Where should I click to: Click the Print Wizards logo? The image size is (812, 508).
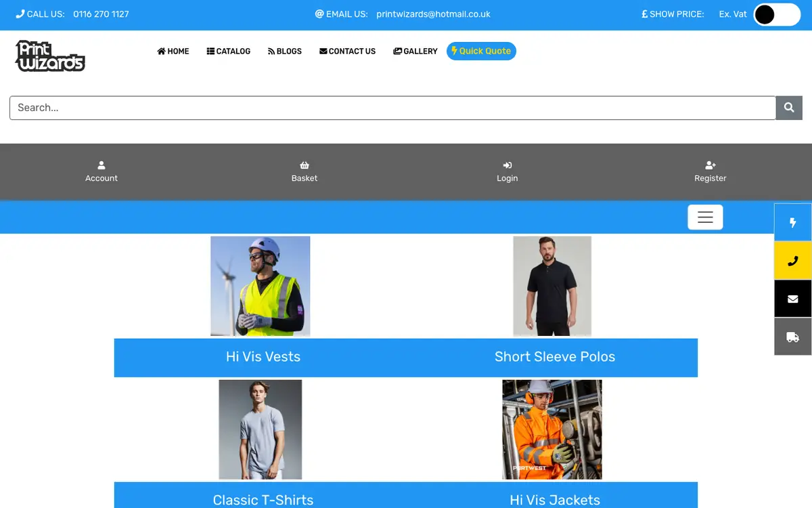click(x=50, y=56)
